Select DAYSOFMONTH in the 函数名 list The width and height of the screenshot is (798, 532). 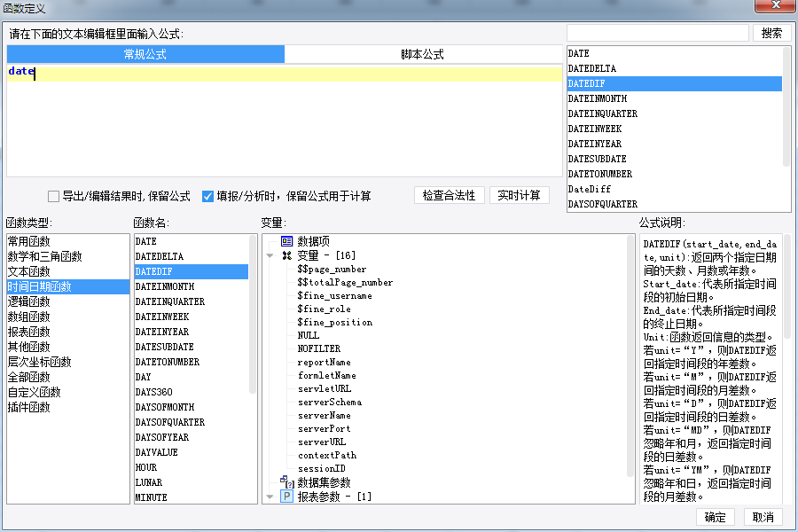pyautogui.click(x=192, y=407)
